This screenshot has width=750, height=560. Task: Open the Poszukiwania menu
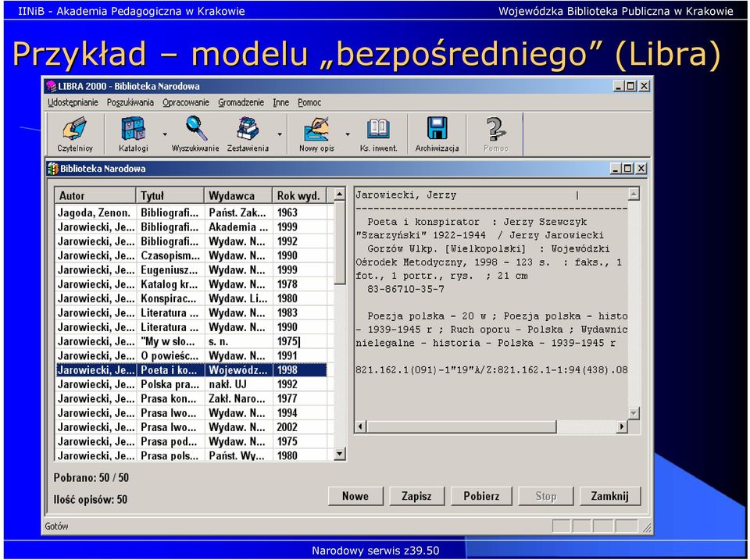pos(130,102)
